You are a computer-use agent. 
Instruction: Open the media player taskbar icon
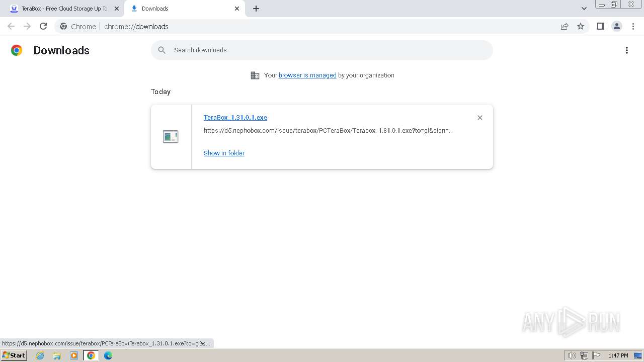(74, 355)
